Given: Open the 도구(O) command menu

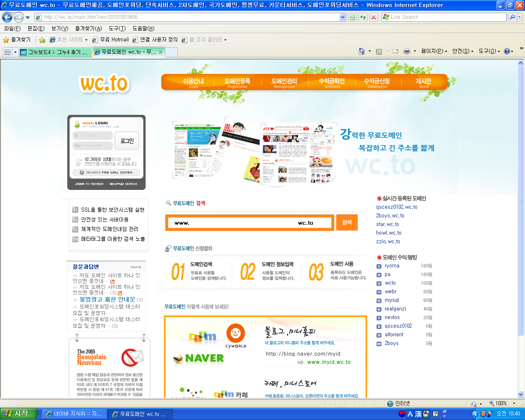Looking at the screenshot, I should pos(489,51).
